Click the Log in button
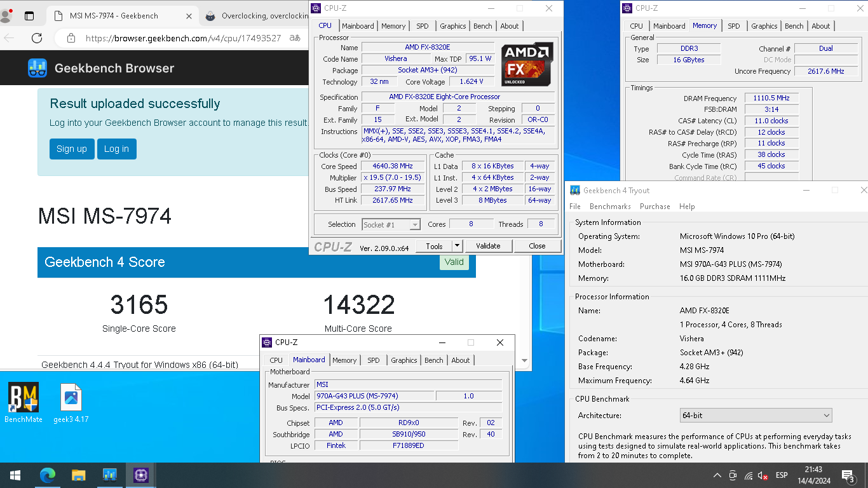868x488 pixels. [116, 149]
